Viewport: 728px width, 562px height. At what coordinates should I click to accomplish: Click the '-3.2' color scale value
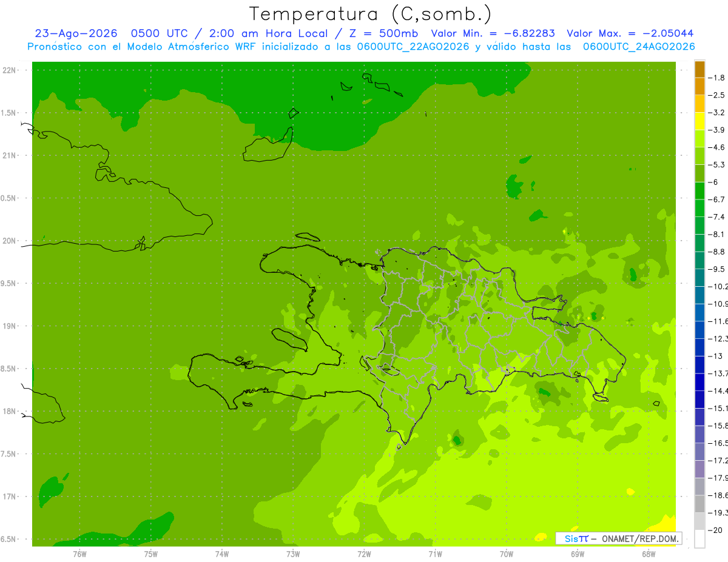(716, 112)
